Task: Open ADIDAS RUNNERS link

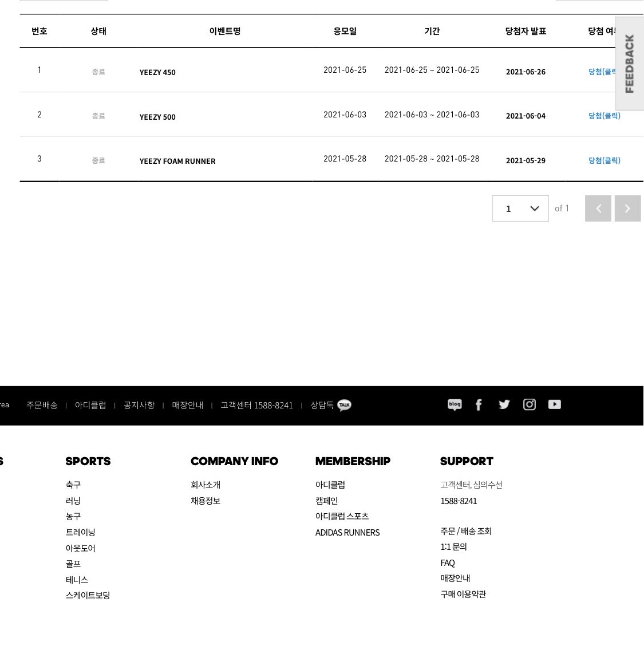Action: pos(347,533)
